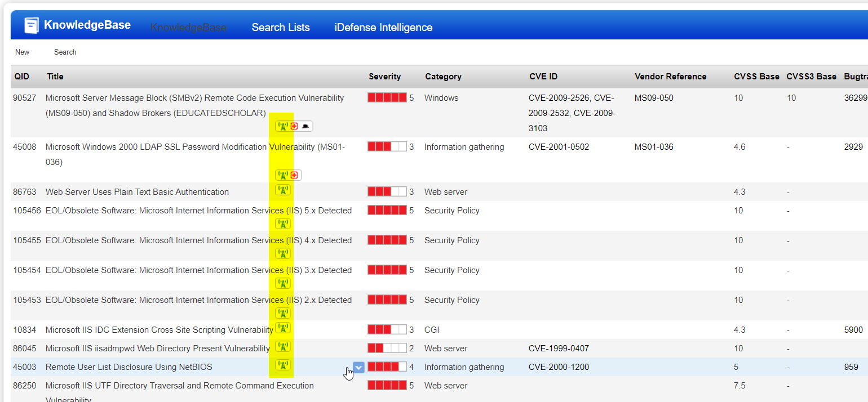Open the Search menu
This screenshot has width=868, height=402.
[x=65, y=52]
